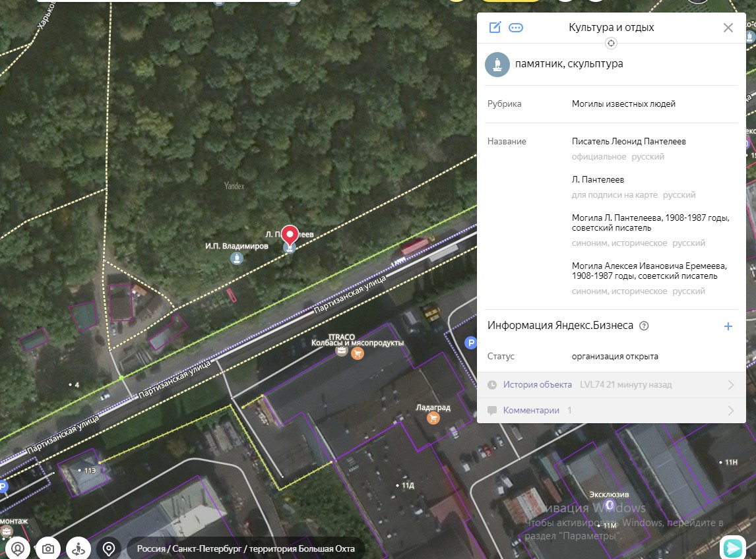Click the red selected map pin
This screenshot has height=559, width=756.
tap(290, 235)
